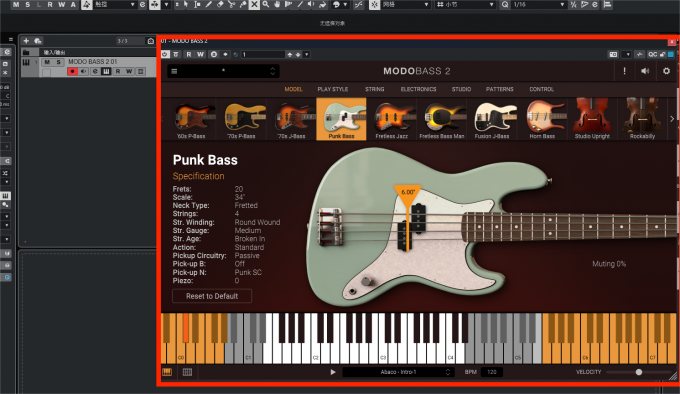Viewport: 680px width, 394px height.
Task: Select the Glue tool
Action: click(x=242, y=4)
